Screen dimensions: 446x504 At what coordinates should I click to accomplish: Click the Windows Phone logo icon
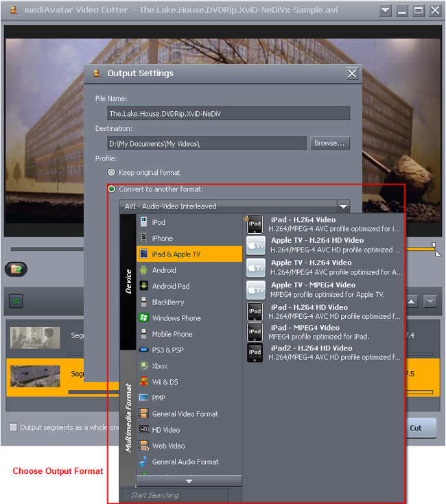[x=143, y=317]
